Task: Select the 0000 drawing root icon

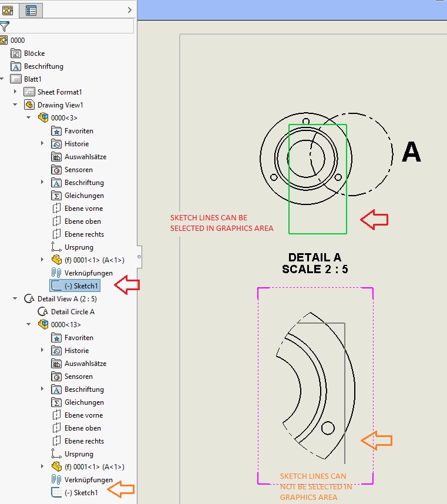Action: [x=4, y=40]
